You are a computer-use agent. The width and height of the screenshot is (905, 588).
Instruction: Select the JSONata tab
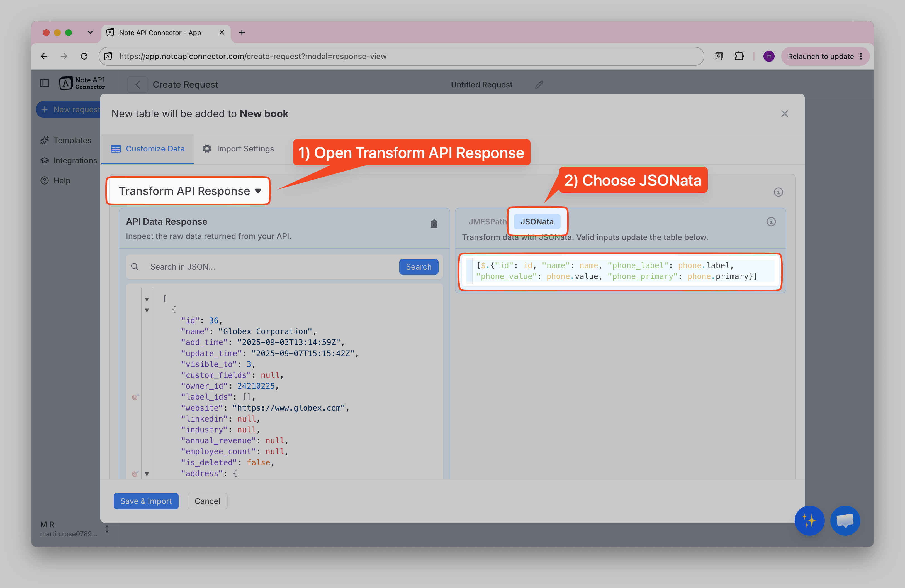(537, 221)
